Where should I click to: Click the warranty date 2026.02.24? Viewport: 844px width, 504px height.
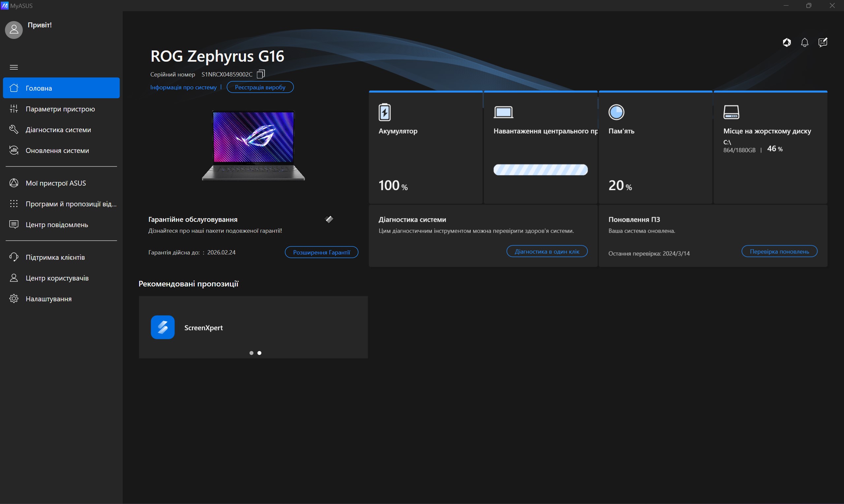[221, 252]
